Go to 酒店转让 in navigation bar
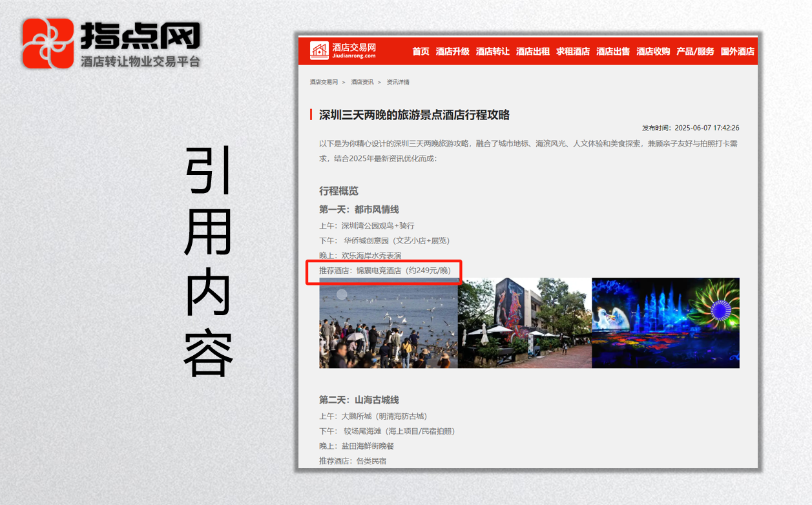Viewport: 812px width, 505px height. click(x=492, y=52)
